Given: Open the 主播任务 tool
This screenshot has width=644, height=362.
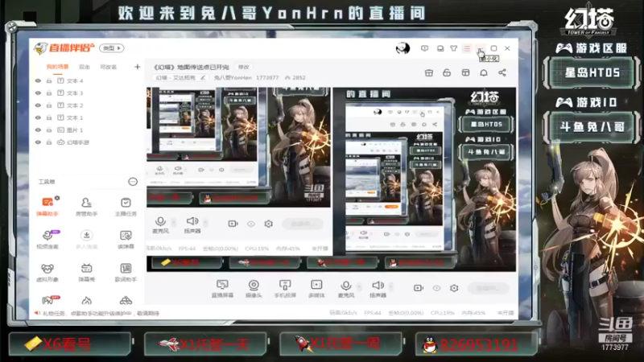Looking at the screenshot, I should 126,206.
